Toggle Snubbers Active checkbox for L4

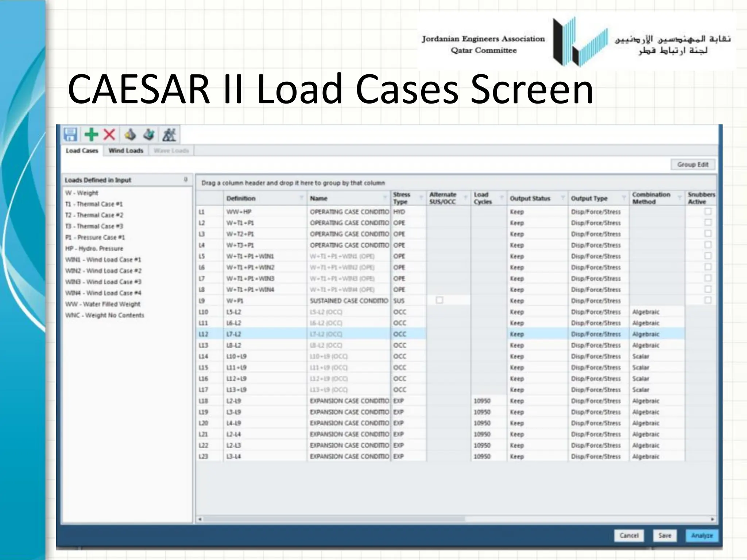[x=708, y=245]
